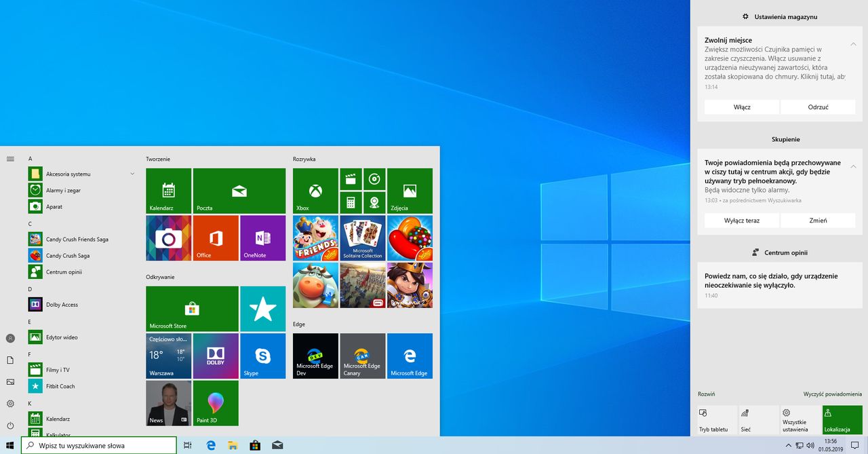Click the Włącz button
Viewport: 868px width, 454px height.
[x=742, y=107]
